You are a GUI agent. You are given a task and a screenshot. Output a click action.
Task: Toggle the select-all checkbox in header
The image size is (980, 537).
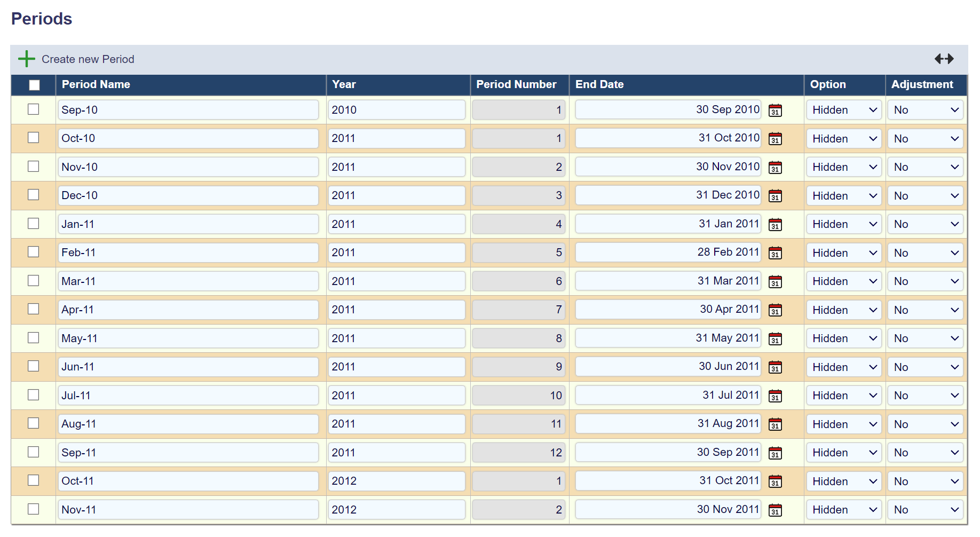34,85
